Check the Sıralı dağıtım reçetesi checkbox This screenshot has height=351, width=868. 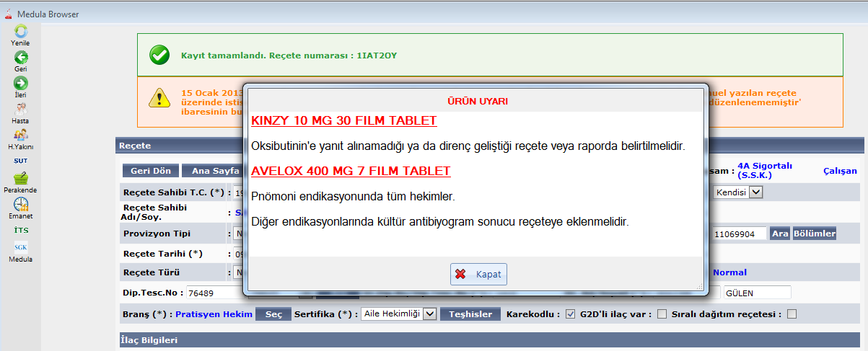tap(792, 314)
